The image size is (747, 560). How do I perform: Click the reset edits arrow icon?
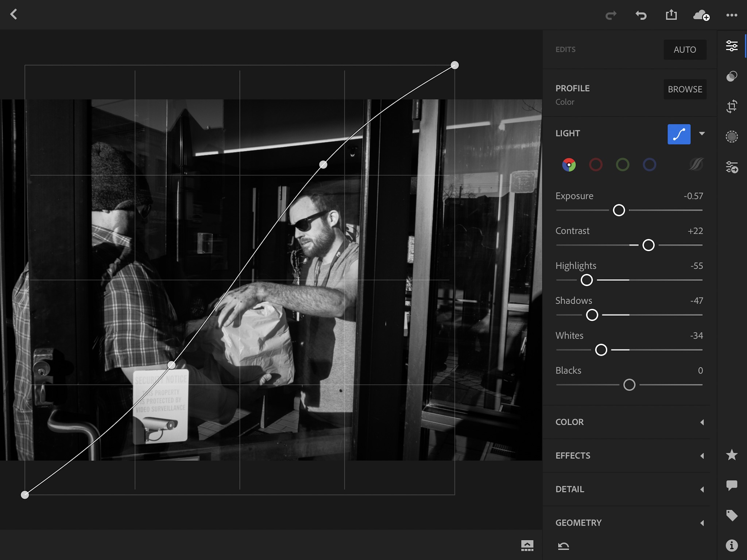564,546
